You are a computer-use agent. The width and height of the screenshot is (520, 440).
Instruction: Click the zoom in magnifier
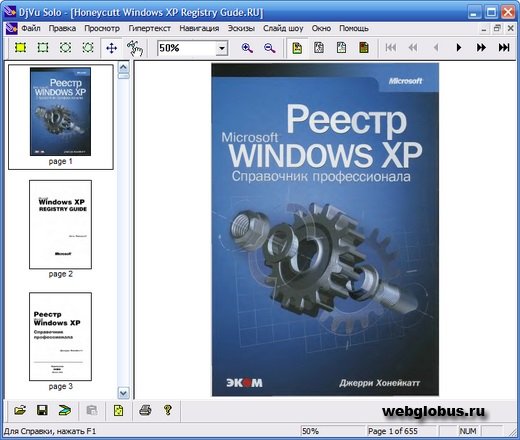pyautogui.click(x=247, y=48)
